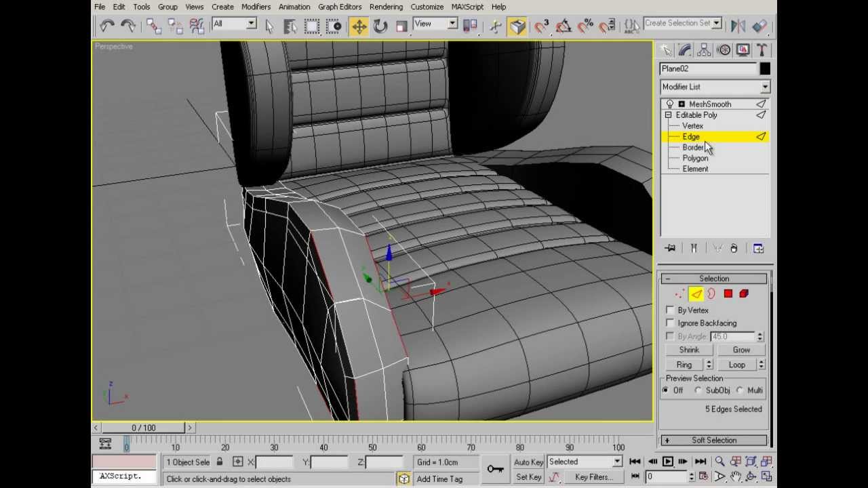
Task: Click the Pin Stack icon
Action: (x=670, y=249)
